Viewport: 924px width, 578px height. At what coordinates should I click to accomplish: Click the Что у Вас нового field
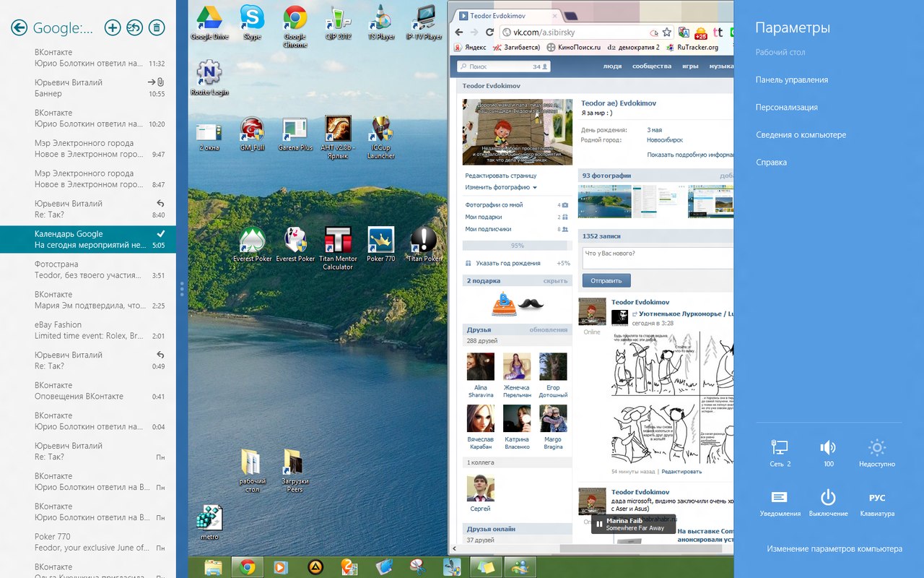pos(658,258)
